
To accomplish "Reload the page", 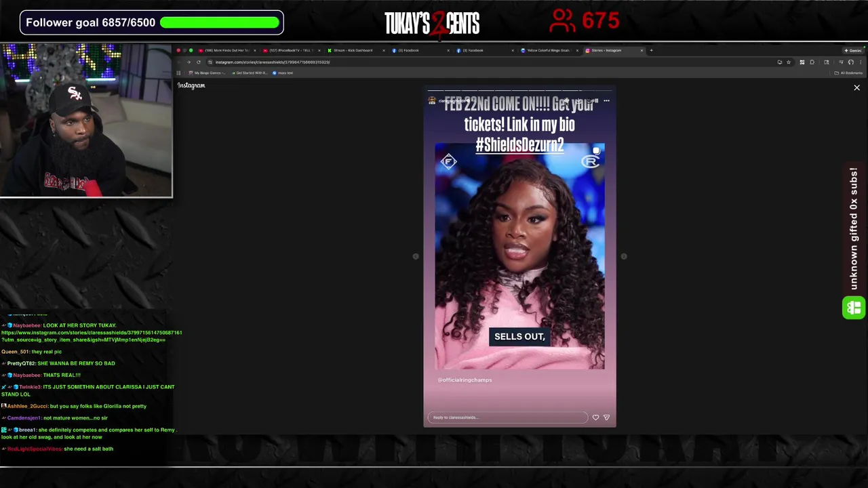I will [199, 62].
